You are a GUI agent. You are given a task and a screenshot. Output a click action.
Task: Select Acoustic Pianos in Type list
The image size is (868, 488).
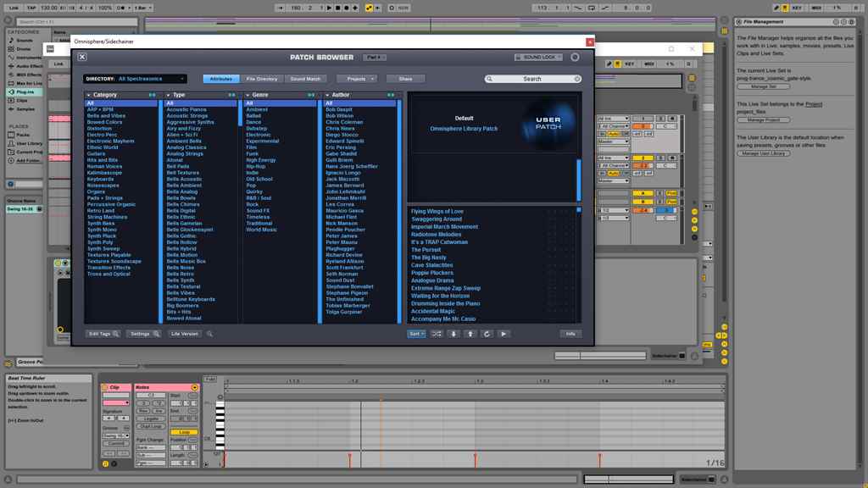pyautogui.click(x=186, y=109)
